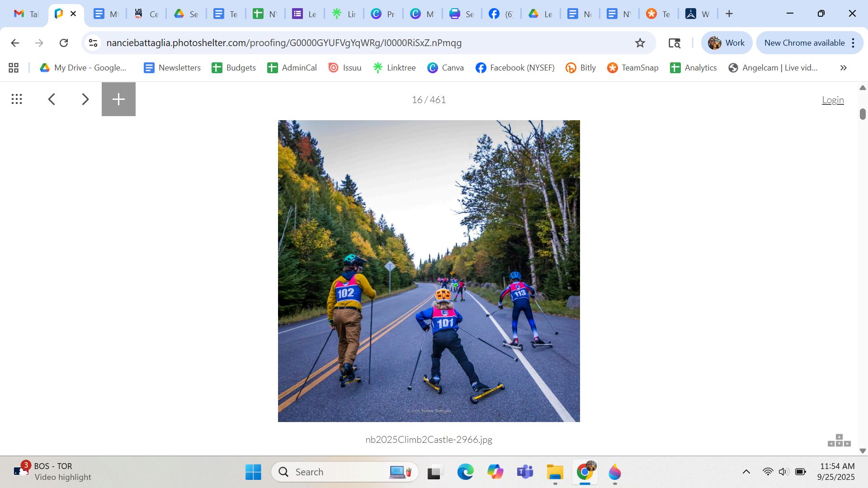Open the thumbnail grid view icon
Viewport: 868px width, 488px height.
click(17, 99)
